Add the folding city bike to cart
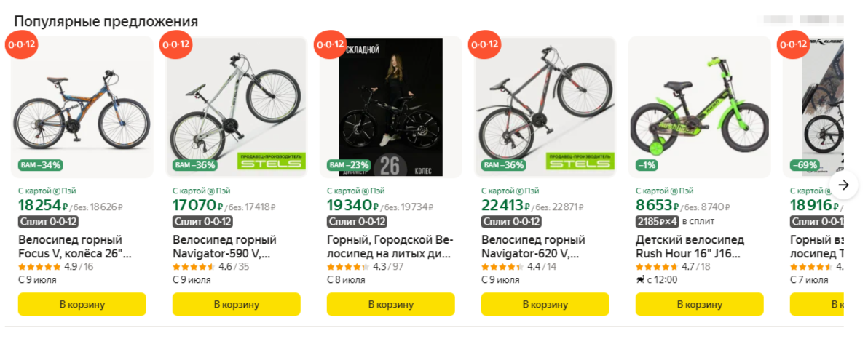The width and height of the screenshot is (868, 344). pyautogui.click(x=391, y=304)
